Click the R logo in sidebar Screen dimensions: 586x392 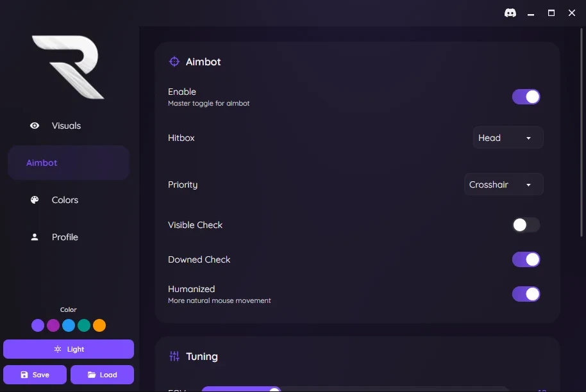point(68,67)
